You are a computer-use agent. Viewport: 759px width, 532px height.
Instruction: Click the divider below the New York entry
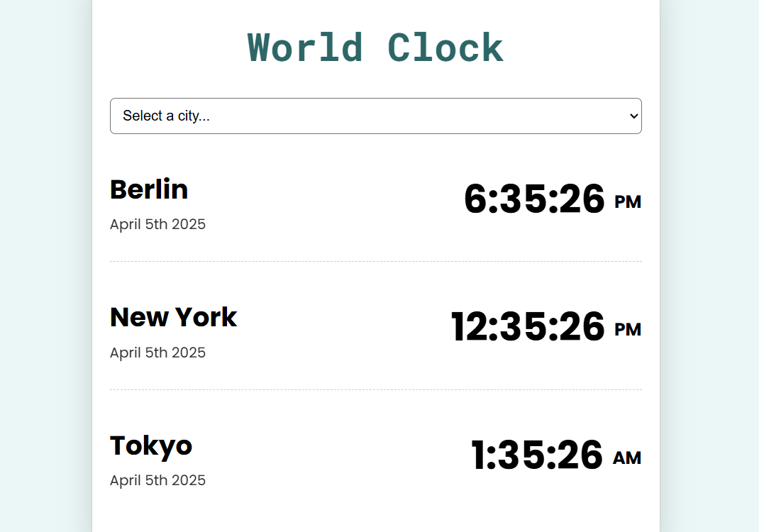click(375, 389)
